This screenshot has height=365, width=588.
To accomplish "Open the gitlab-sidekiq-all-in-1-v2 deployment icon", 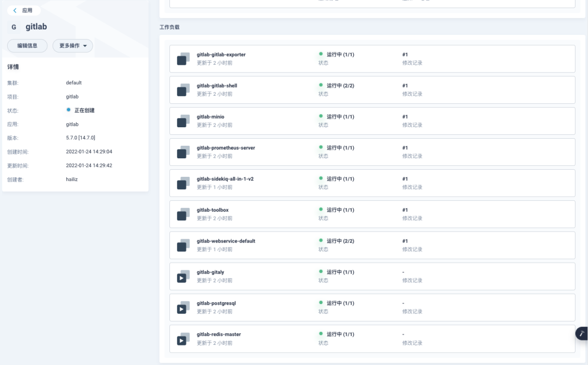I will pyautogui.click(x=183, y=183).
